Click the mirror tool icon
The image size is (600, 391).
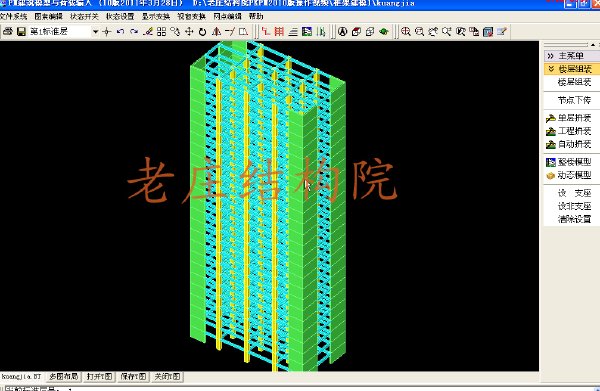[217, 31]
